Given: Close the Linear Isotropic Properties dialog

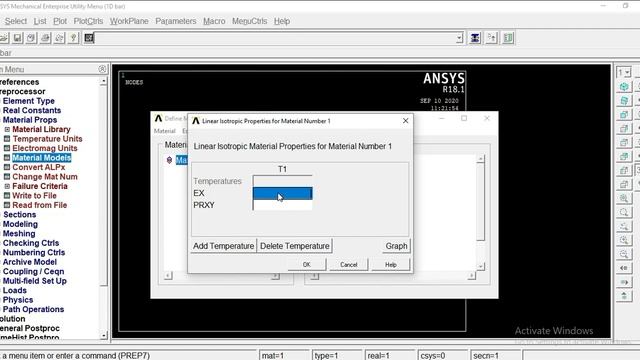Looking at the screenshot, I should 405,121.
